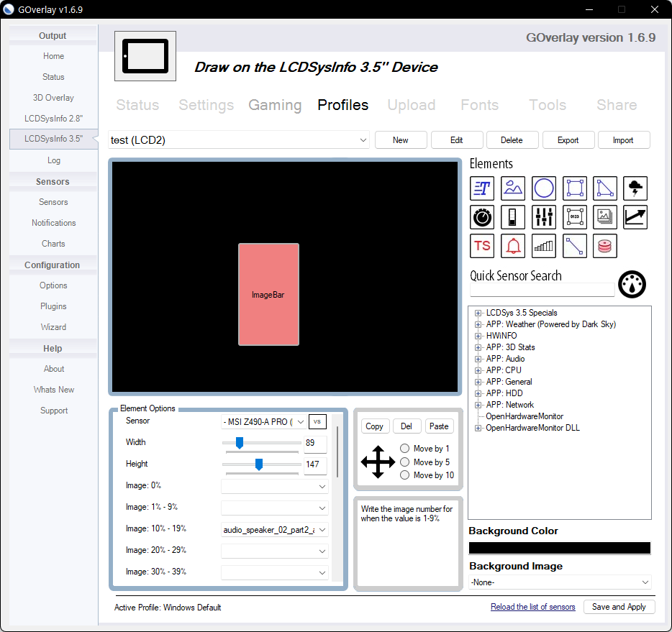Click the LCD device icon at top

[145, 56]
